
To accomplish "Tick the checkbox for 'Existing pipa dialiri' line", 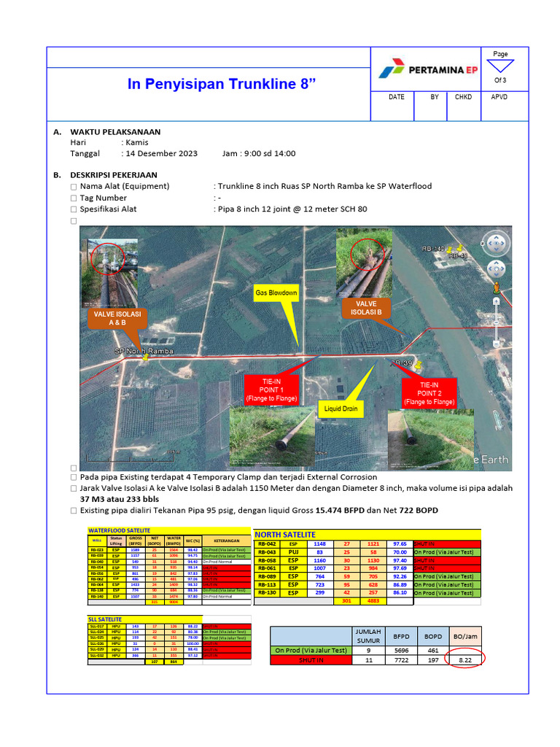I will pyautogui.click(x=74, y=511).
